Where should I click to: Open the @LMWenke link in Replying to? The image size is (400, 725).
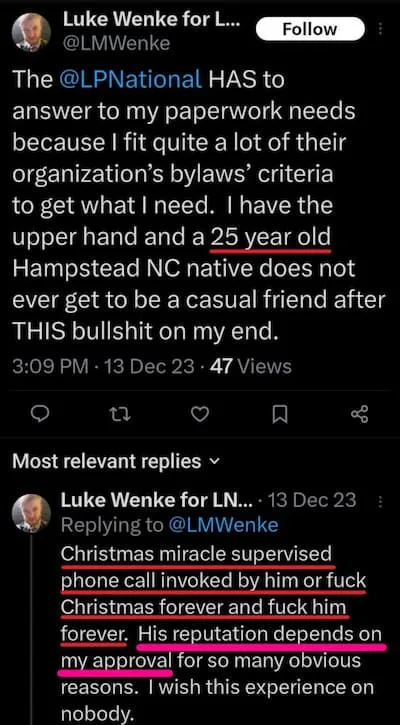pyautogui.click(x=223, y=525)
